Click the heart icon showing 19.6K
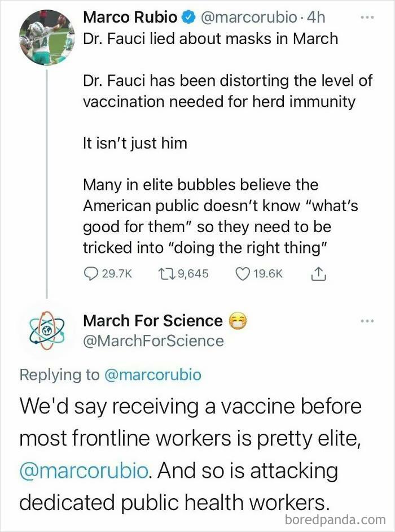395x532 pixels. coord(243,272)
